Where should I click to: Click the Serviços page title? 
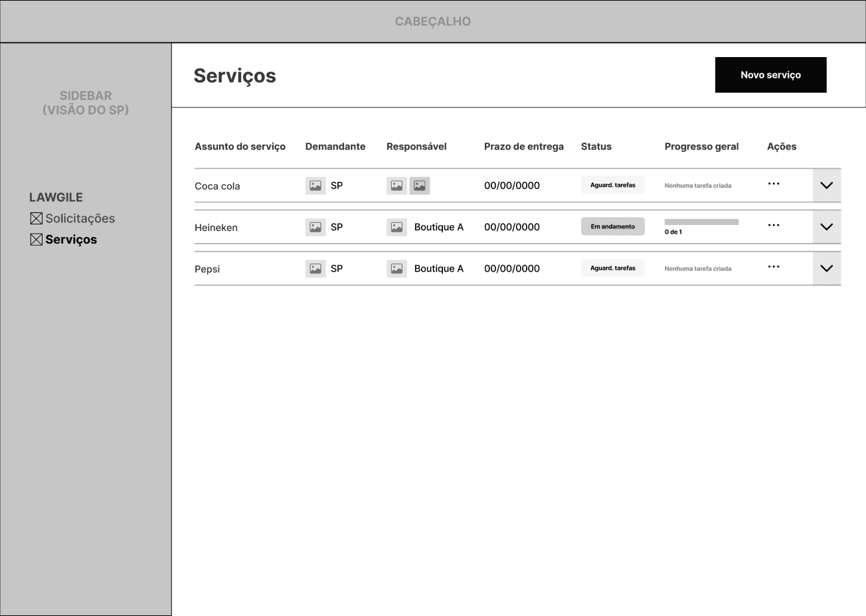coord(234,76)
